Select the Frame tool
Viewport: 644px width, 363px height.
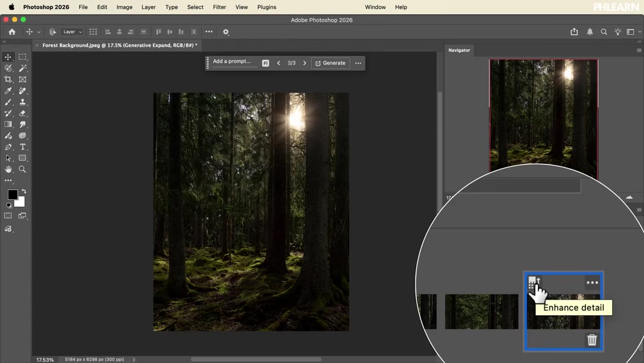coord(23,79)
